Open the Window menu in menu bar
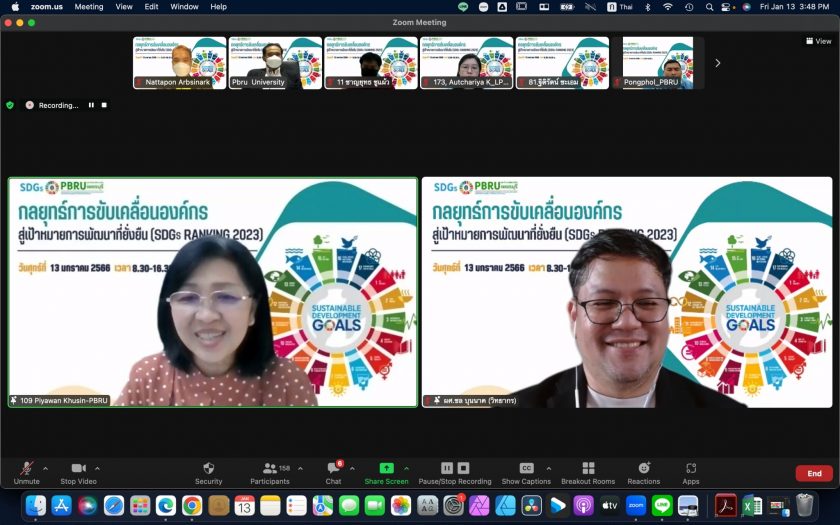Viewport: 840px width, 525px height. 184,7
